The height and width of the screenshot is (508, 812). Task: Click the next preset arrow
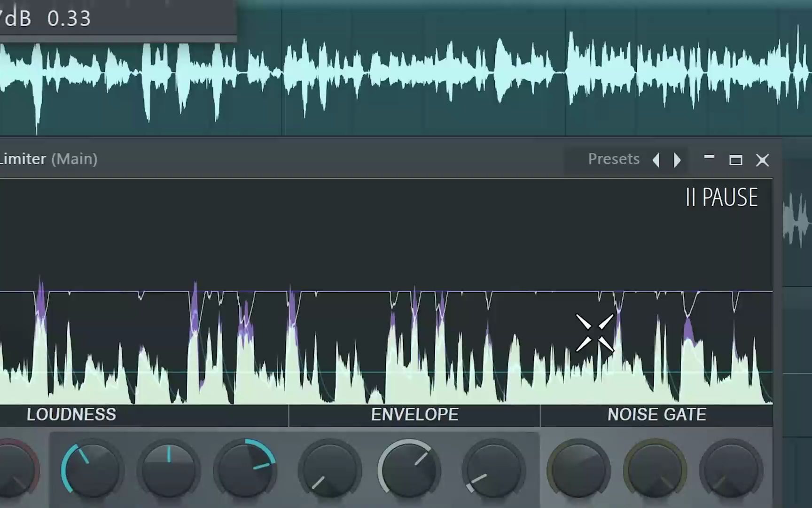[x=677, y=160]
